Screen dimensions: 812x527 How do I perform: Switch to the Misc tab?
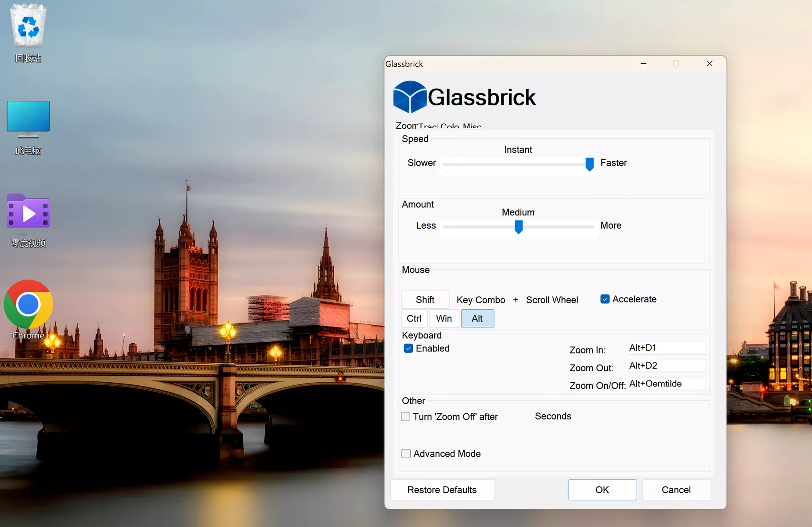point(472,127)
